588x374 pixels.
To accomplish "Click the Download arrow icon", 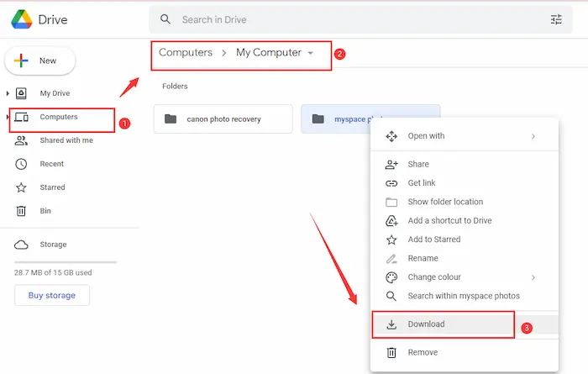I will click(391, 324).
